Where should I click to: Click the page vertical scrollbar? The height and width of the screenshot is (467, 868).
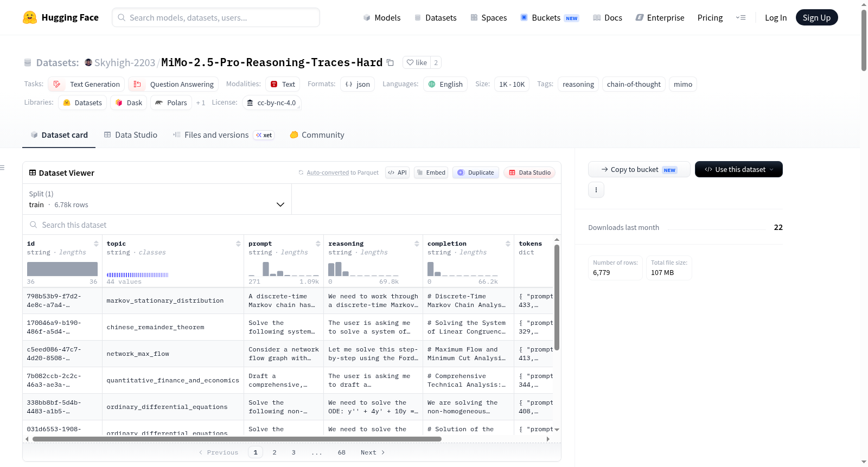tap(864, 40)
